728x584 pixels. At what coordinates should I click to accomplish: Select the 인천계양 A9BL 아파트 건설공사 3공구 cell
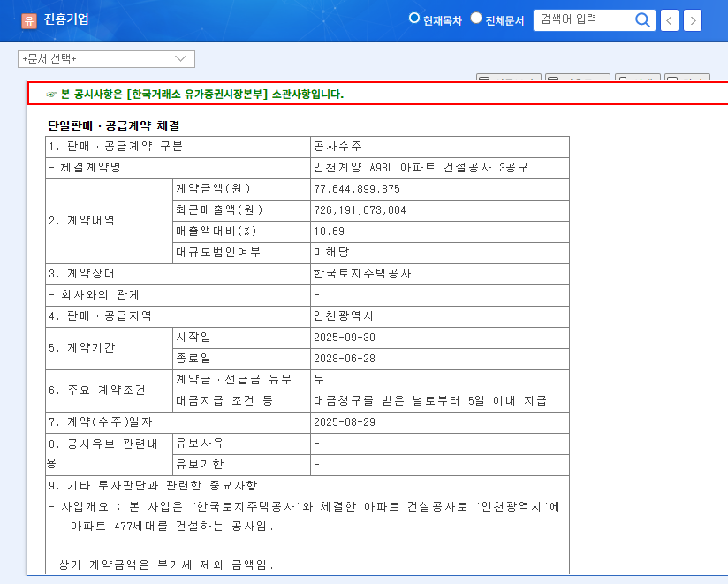440,168
